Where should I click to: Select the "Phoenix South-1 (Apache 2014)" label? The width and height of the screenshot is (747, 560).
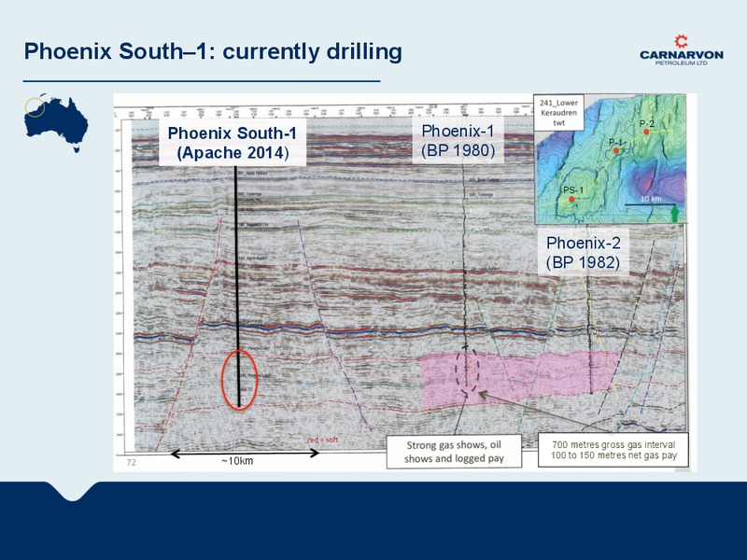tap(233, 143)
